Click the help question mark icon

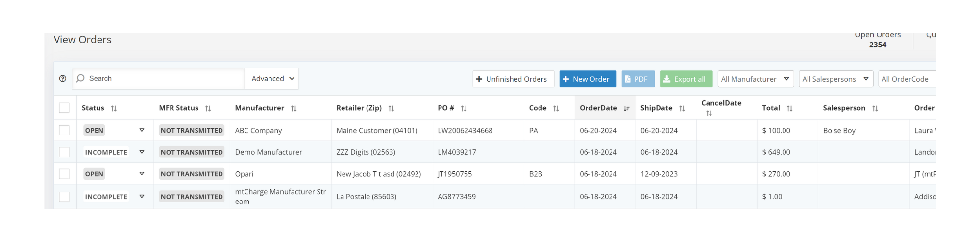[x=63, y=78]
